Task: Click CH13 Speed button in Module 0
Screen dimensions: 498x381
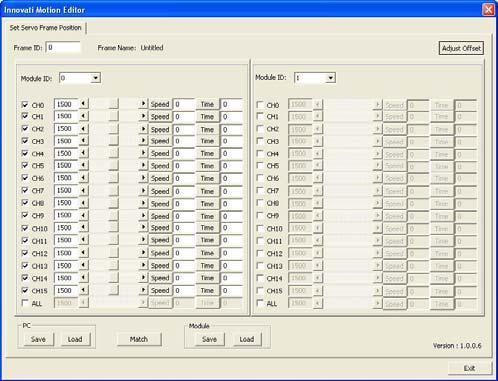Action: 160,266
